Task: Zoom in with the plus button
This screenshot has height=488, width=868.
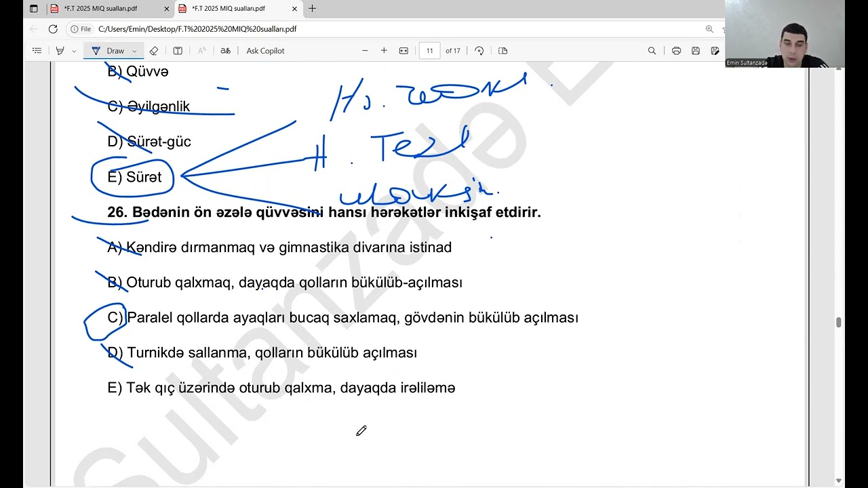Action: tap(384, 51)
